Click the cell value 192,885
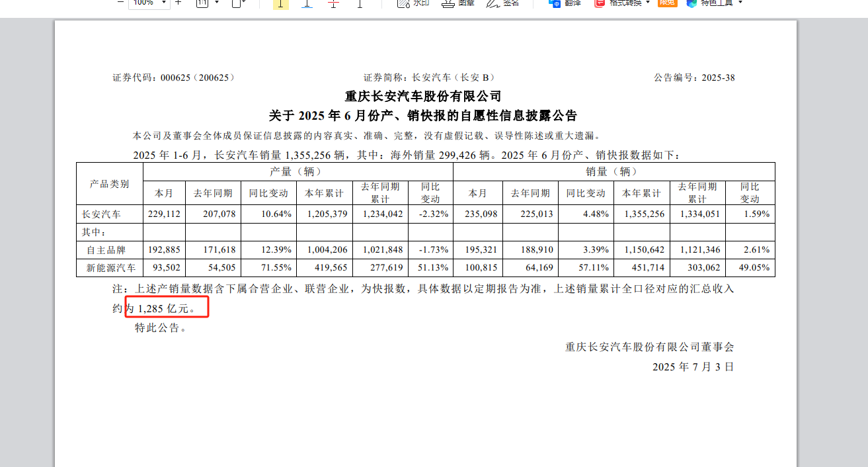Image resolution: width=868 pixels, height=467 pixels. tap(164, 250)
